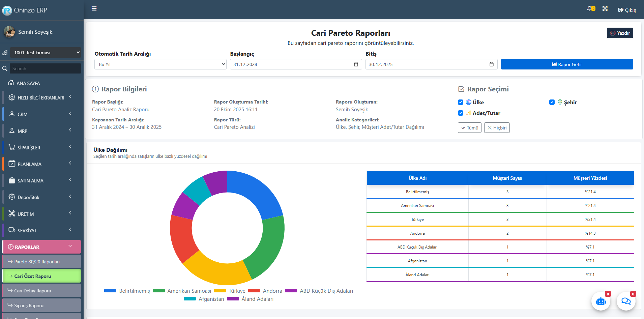This screenshot has height=319, width=644.
Task: Expand the CRM sidebar menu
Action: [x=41, y=114]
